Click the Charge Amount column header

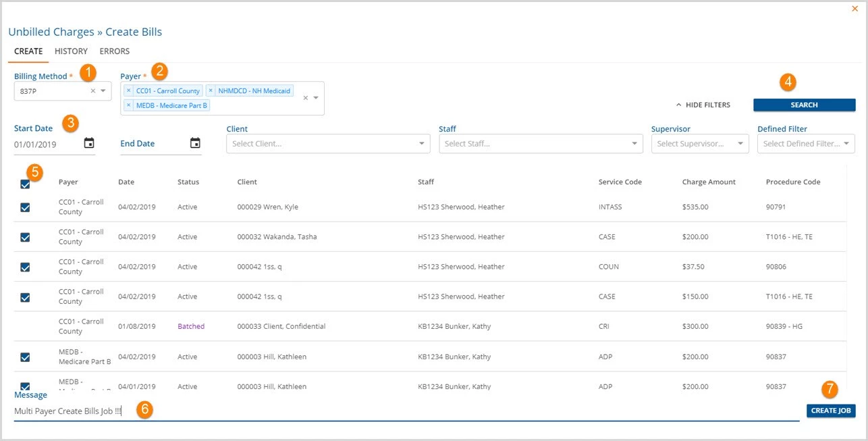(x=709, y=182)
